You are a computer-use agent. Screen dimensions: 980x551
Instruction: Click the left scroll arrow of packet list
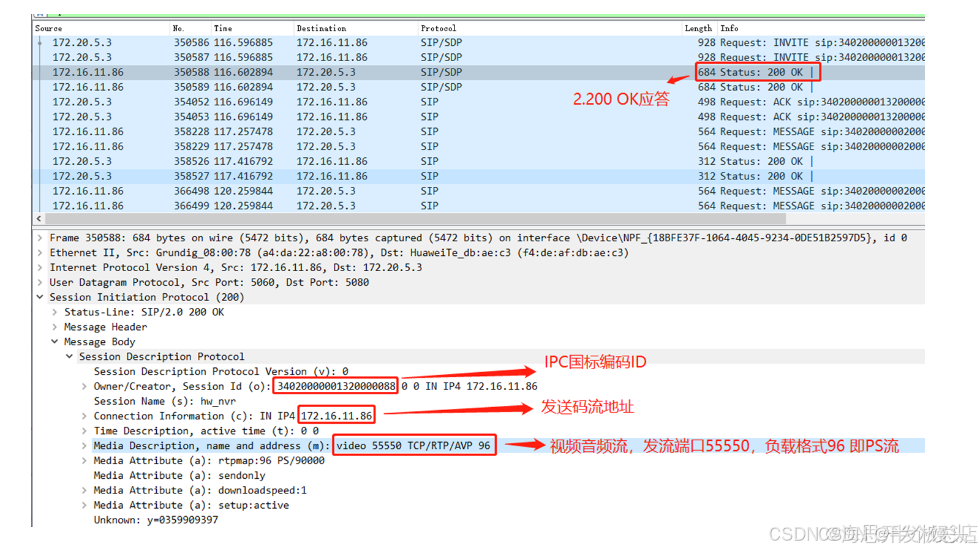click(39, 219)
